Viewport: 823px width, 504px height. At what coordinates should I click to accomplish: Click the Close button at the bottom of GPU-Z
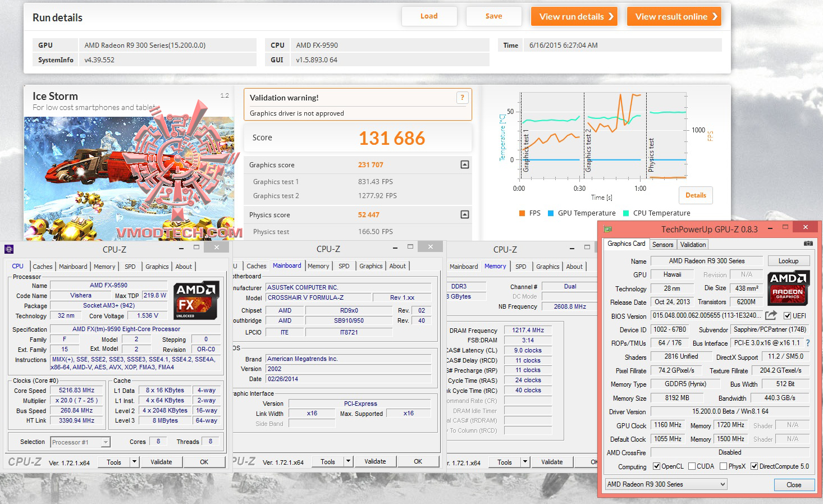pos(794,485)
